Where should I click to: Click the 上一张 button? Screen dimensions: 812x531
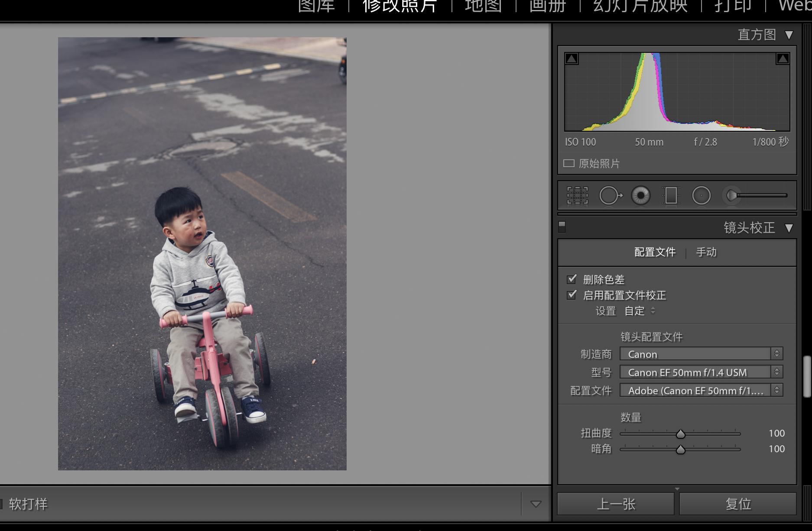pos(616,504)
